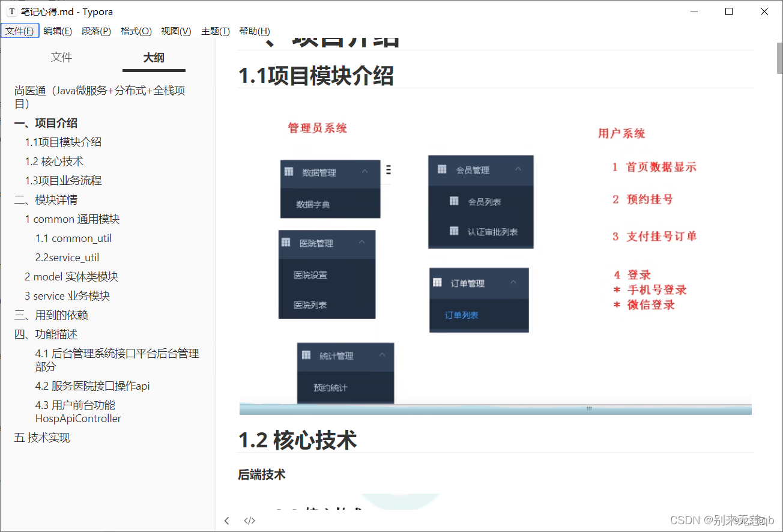Screen dimensions: 783x532
Task: Toggle source code mode icon
Action: [x=250, y=521]
